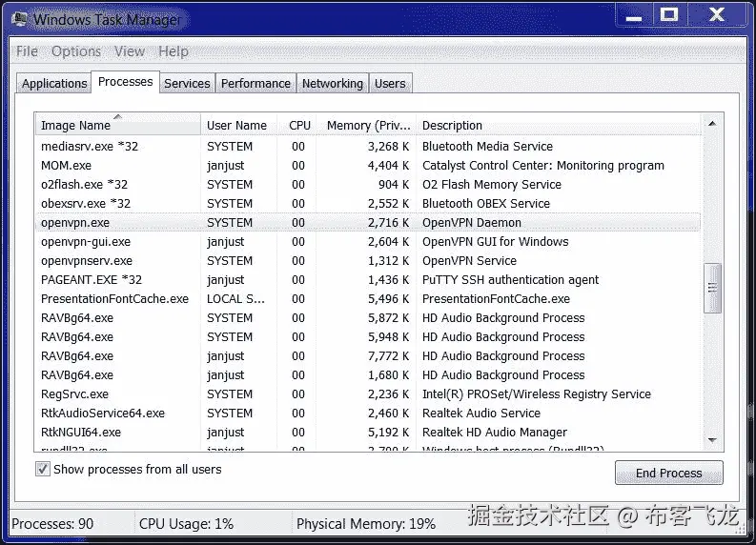
Task: Click the 2,716 K memory value
Action: click(388, 223)
